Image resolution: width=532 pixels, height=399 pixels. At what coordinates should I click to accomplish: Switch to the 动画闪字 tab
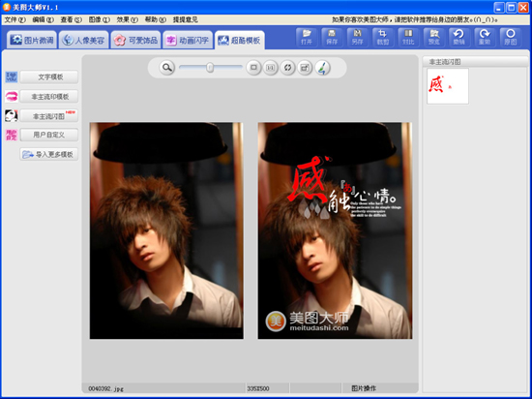188,40
